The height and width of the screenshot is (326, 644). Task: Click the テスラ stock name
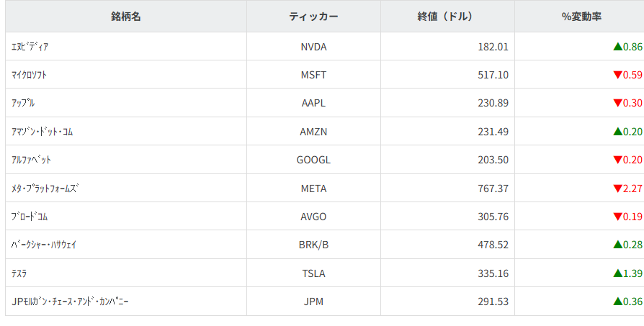(20, 273)
